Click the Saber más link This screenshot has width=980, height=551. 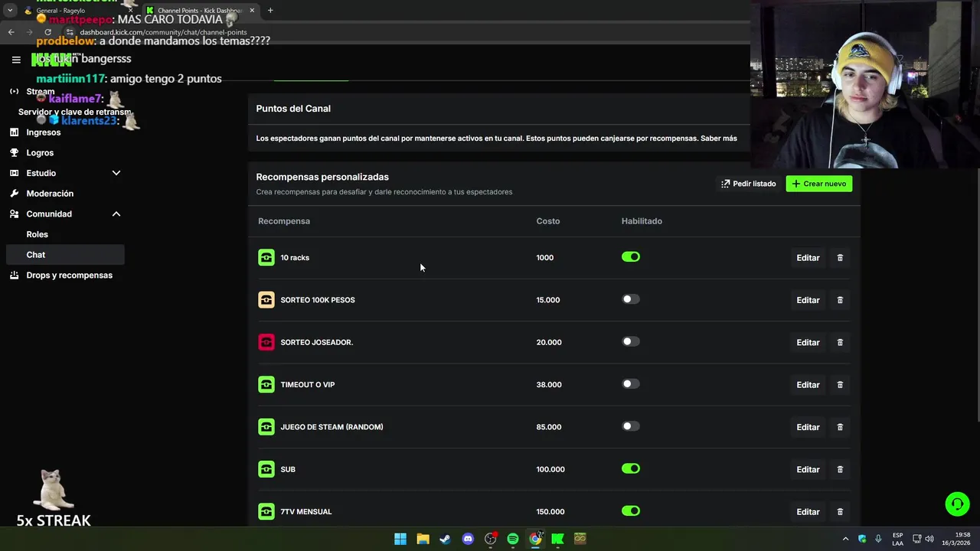tap(718, 139)
